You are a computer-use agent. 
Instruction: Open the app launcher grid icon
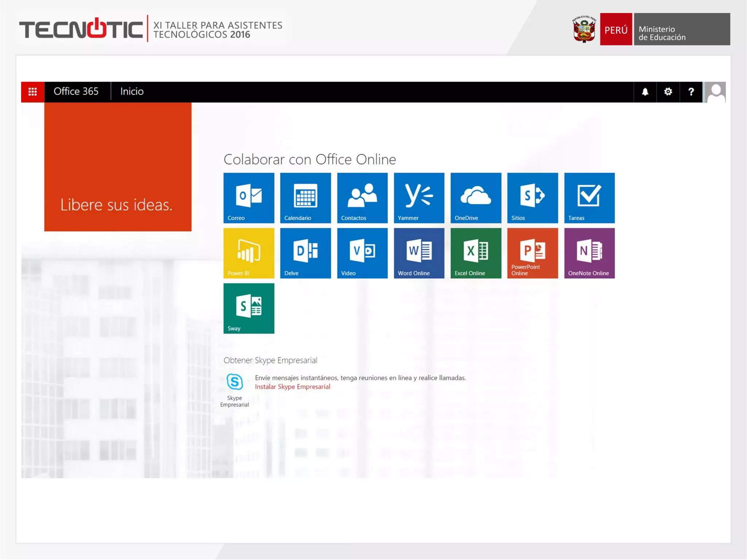tap(32, 92)
